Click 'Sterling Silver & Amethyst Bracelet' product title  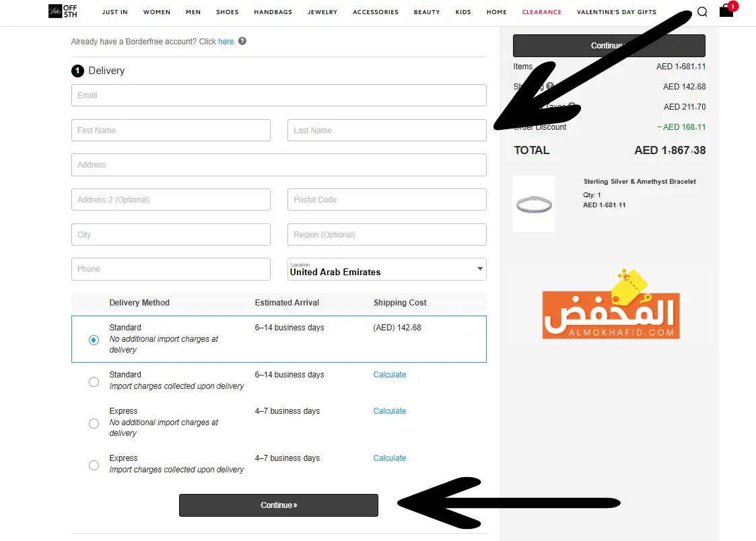640,182
